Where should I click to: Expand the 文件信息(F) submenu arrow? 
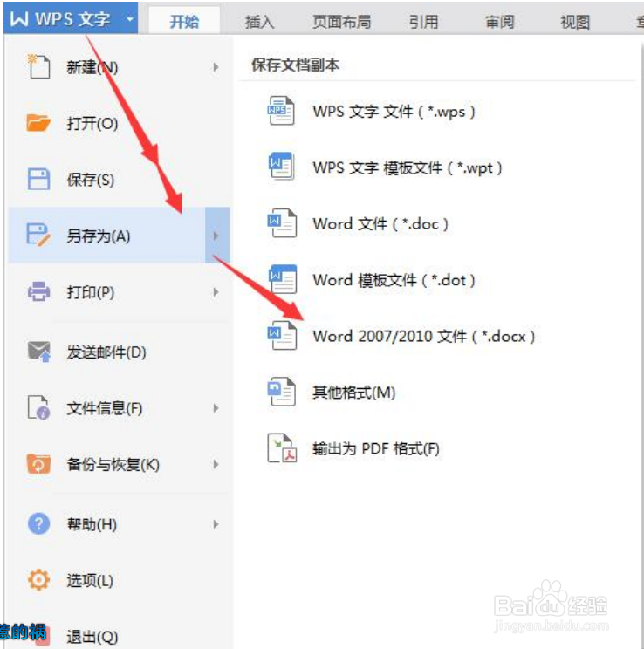tap(216, 408)
